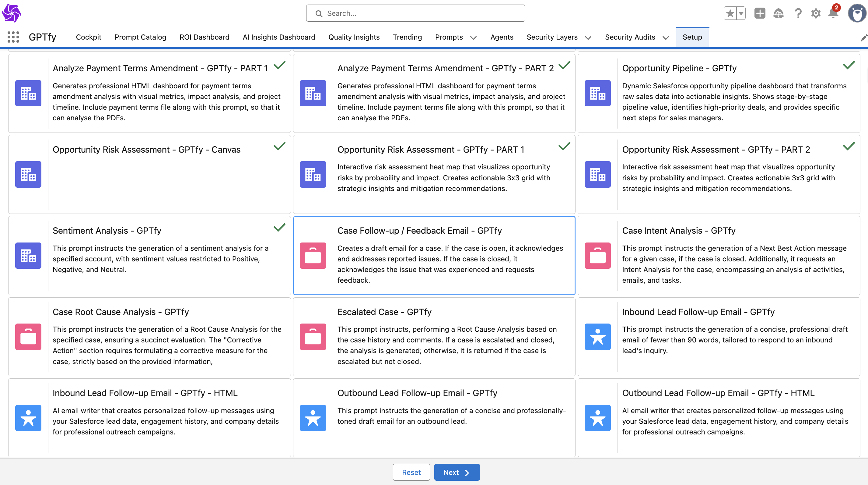The height and width of the screenshot is (485, 868).
Task: Toggle checkmark on Opportunity Risk Assessment Canvas
Action: pyautogui.click(x=279, y=146)
